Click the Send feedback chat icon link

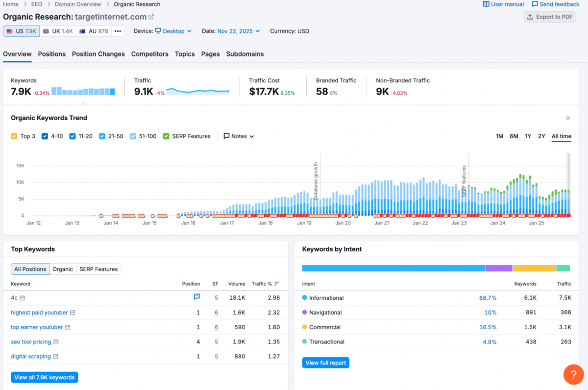click(556, 4)
